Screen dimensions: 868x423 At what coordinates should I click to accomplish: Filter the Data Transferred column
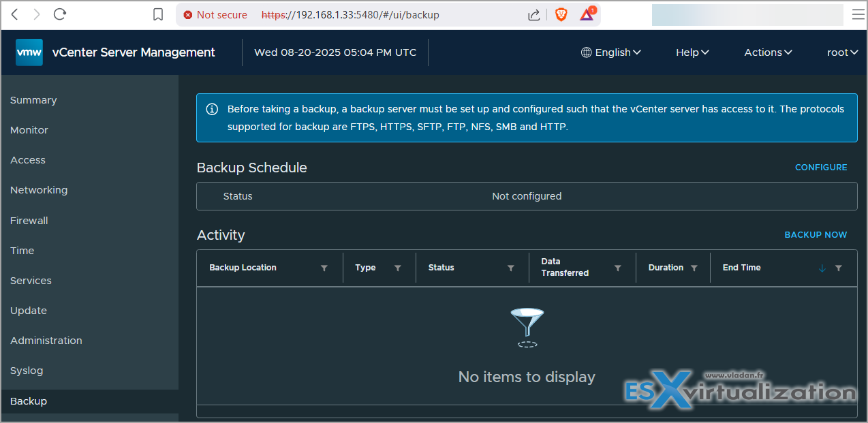point(618,268)
